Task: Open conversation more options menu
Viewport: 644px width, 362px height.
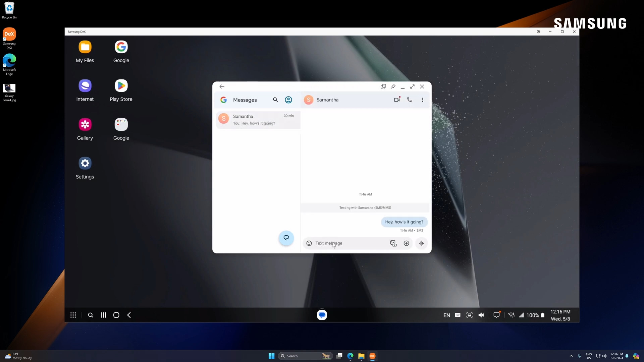Action: pyautogui.click(x=422, y=100)
